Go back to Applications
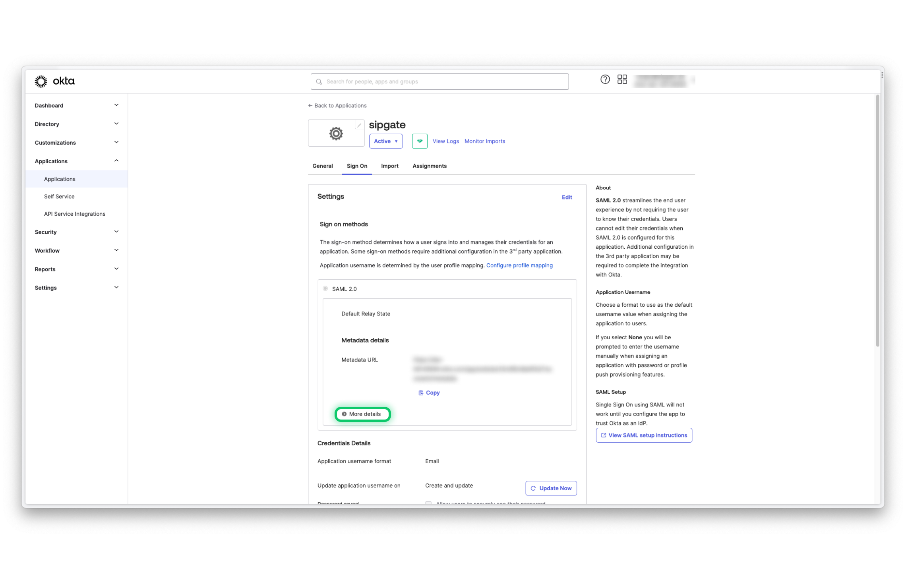Viewport: 906px width, 588px height. 337,106
